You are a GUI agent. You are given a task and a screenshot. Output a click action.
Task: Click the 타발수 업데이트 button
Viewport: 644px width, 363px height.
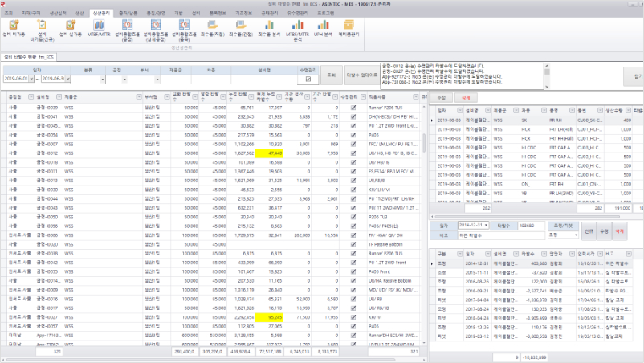pyautogui.click(x=362, y=75)
